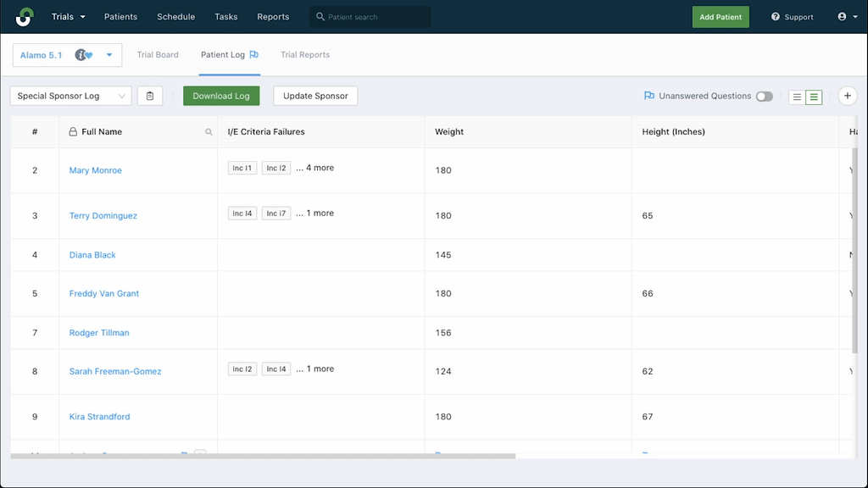Viewport: 868px width, 488px height.
Task: Click Inc I2 tag in Sarah Freeman-Gomez row
Action: point(242,369)
